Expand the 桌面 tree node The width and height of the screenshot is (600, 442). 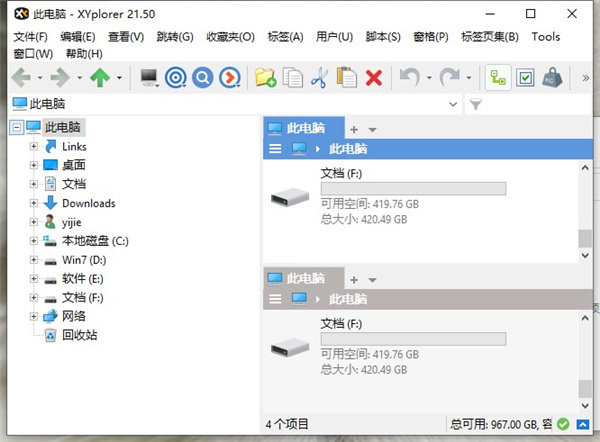pyautogui.click(x=34, y=165)
